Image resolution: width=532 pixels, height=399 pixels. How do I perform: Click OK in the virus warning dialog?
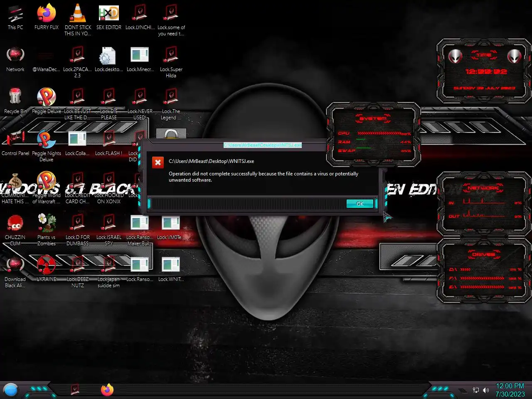[x=360, y=204]
